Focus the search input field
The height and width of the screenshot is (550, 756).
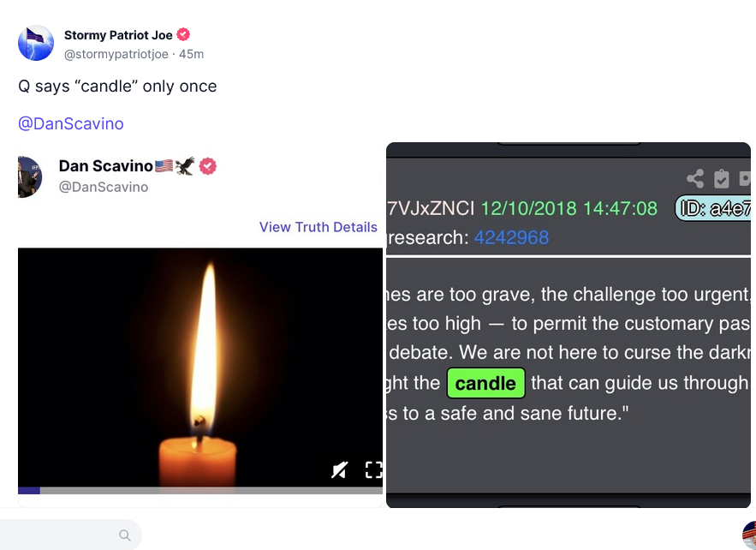(x=71, y=535)
